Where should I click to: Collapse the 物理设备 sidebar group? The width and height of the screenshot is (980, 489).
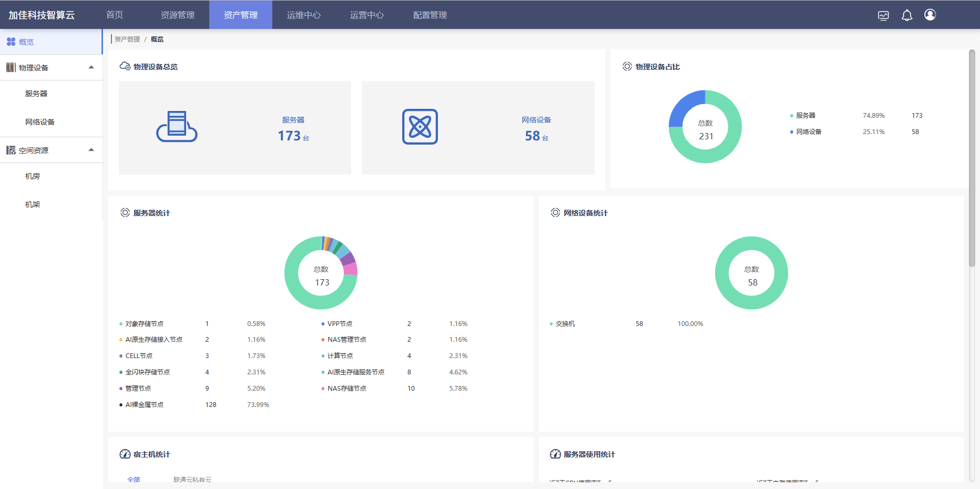(91, 67)
